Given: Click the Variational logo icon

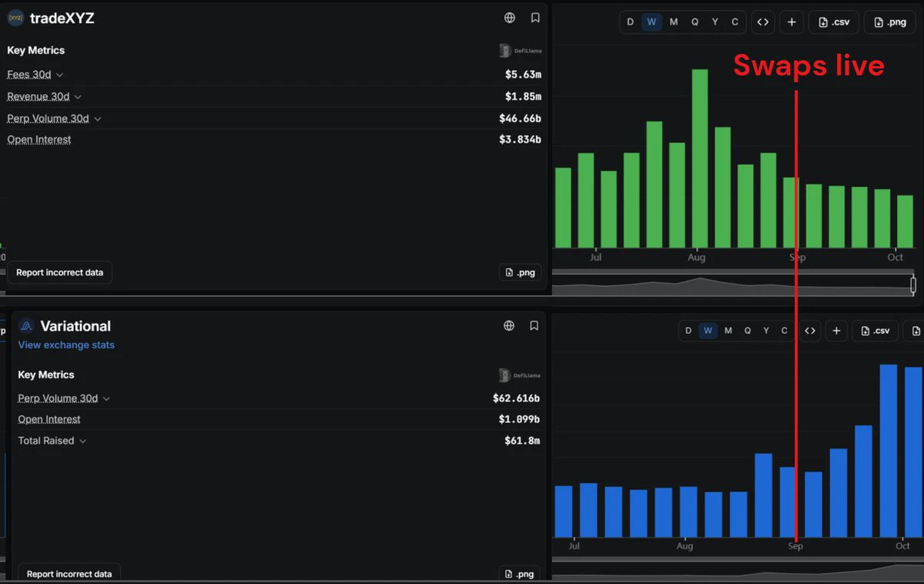Looking at the screenshot, I should (26, 326).
